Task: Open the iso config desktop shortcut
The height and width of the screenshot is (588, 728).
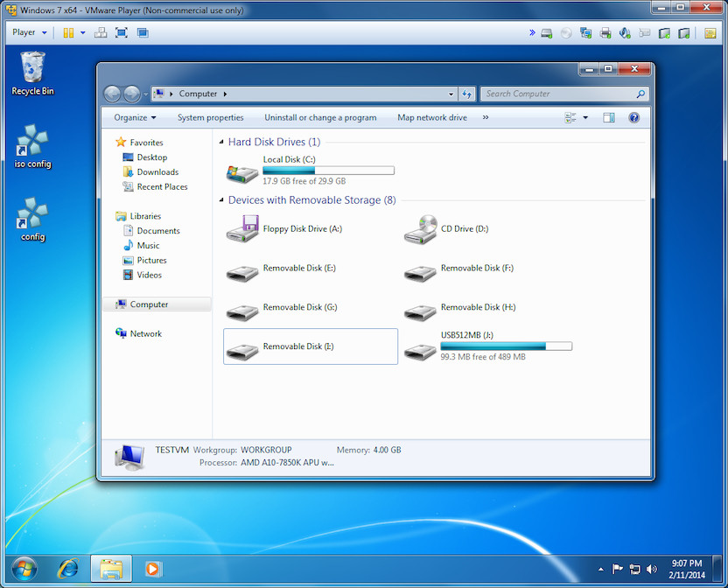Action: pyautogui.click(x=32, y=145)
